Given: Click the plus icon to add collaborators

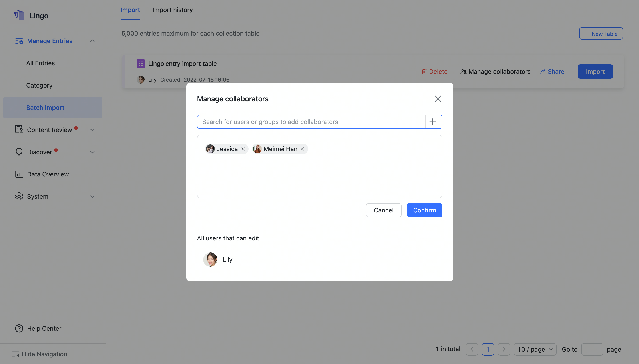Looking at the screenshot, I should point(433,122).
